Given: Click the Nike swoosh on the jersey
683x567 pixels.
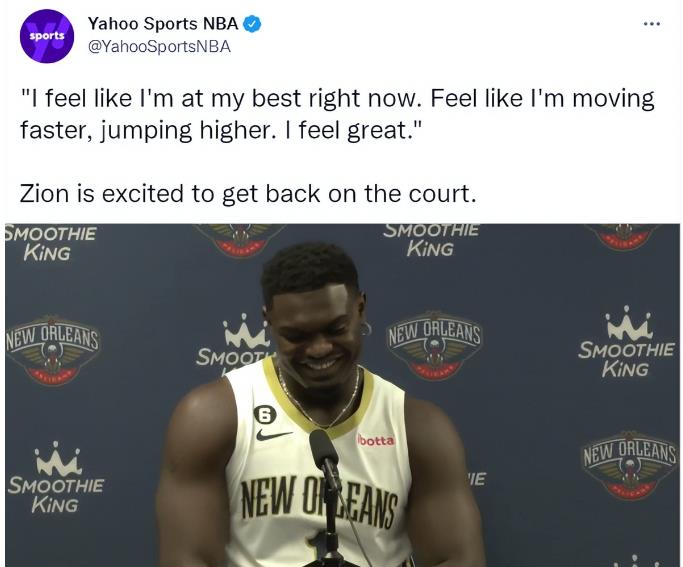Looking at the screenshot, I should pyautogui.click(x=274, y=434).
